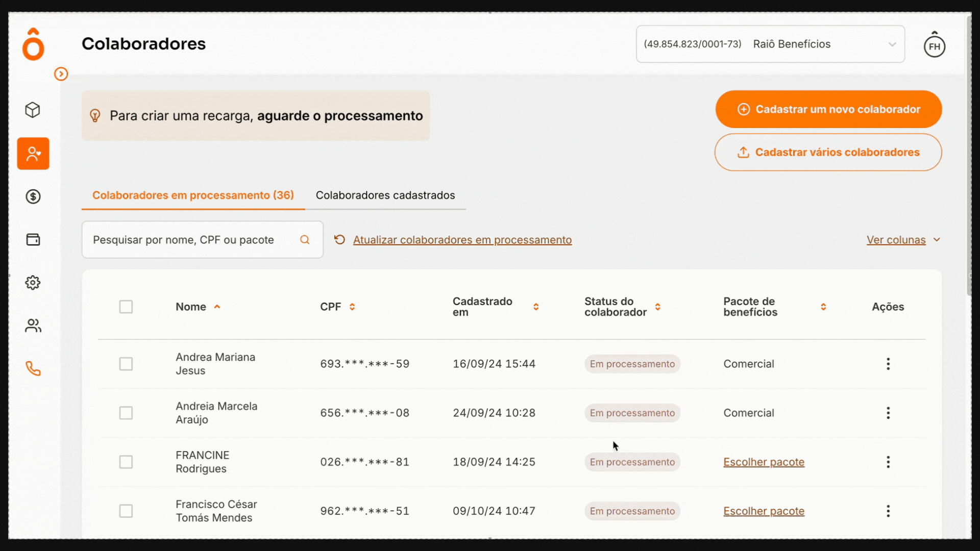Screen dimensions: 980x551
Task: Click the search magnifier icon
Action: (x=305, y=239)
